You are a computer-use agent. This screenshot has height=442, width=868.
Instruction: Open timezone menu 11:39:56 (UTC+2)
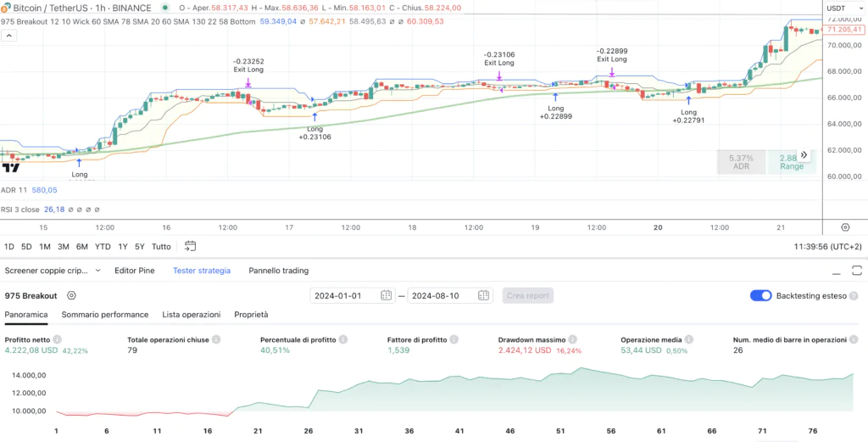pyautogui.click(x=827, y=247)
